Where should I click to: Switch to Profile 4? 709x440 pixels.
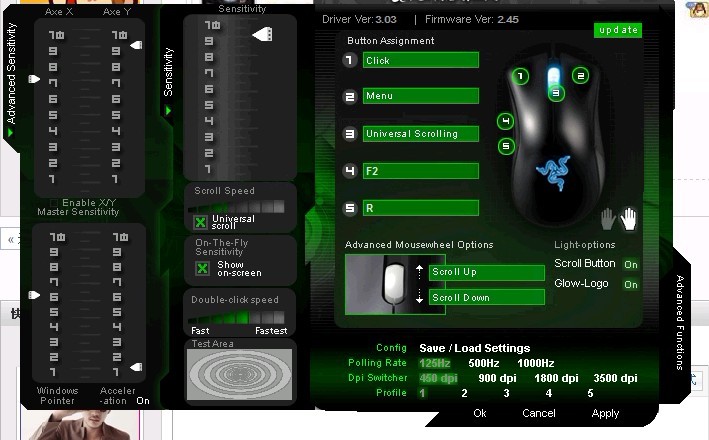click(548, 393)
